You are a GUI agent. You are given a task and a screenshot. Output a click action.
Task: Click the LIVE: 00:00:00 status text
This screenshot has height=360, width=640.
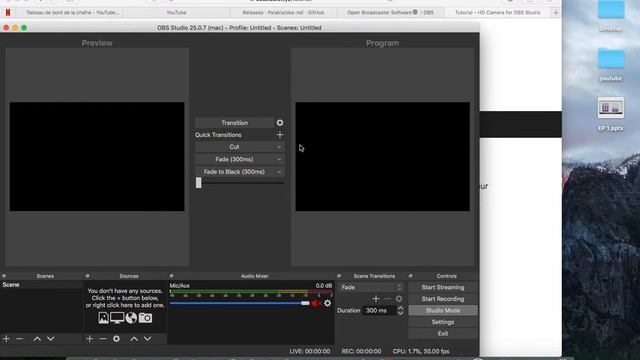click(x=310, y=351)
